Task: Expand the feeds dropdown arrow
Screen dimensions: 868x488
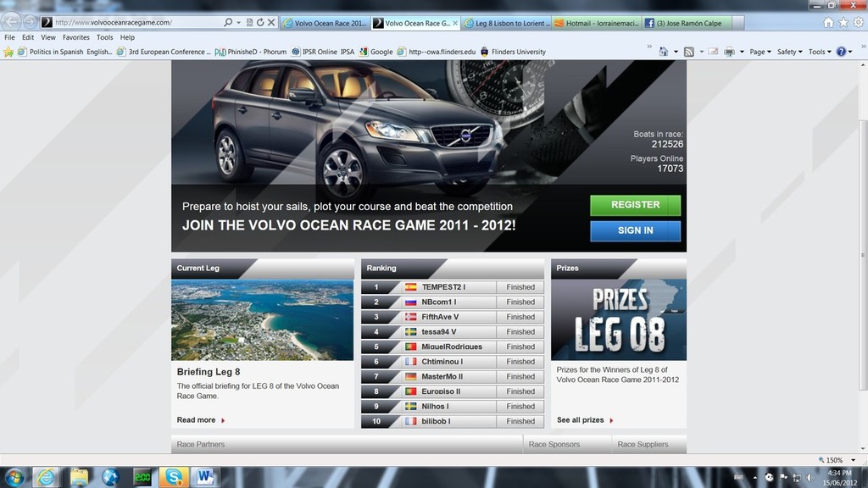Action: tap(701, 52)
